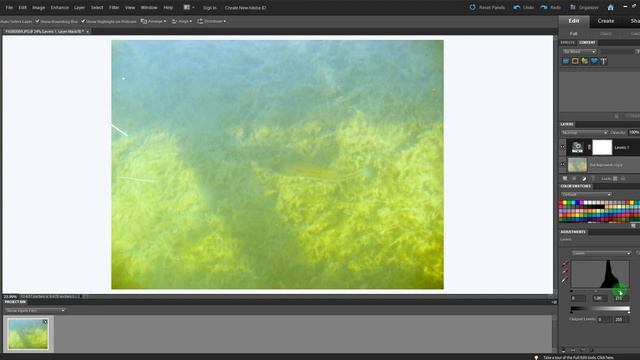Show shapes heart content filter icon

594,61
